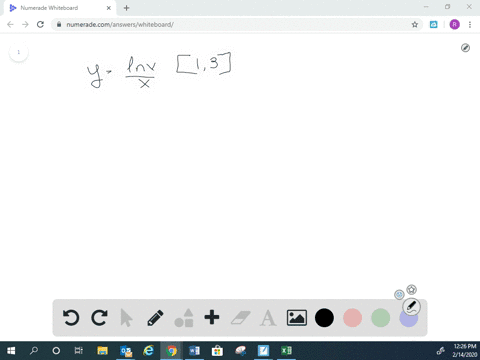Select the text tool letter A
Image resolution: width=480 pixels, height=360 pixels.
pyautogui.click(x=268, y=318)
